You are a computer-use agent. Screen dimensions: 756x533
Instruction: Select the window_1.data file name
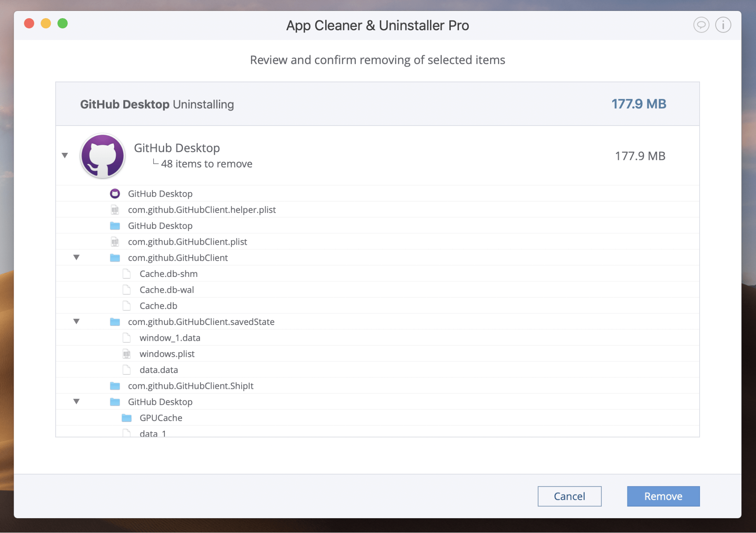pyautogui.click(x=170, y=338)
